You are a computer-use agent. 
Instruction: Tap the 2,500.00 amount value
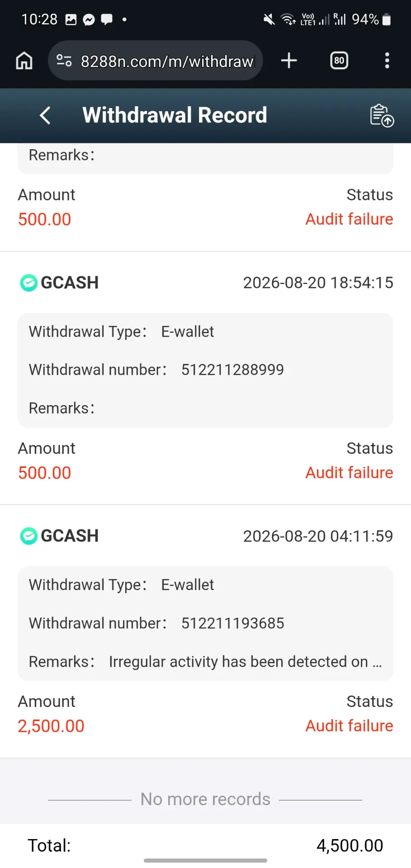(51, 726)
